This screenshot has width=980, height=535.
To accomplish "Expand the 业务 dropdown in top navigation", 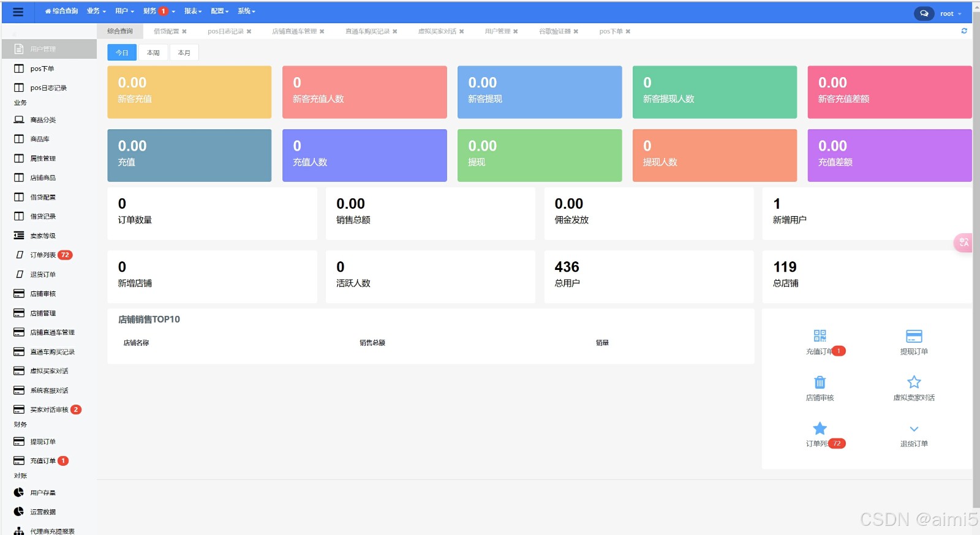I will tap(96, 11).
